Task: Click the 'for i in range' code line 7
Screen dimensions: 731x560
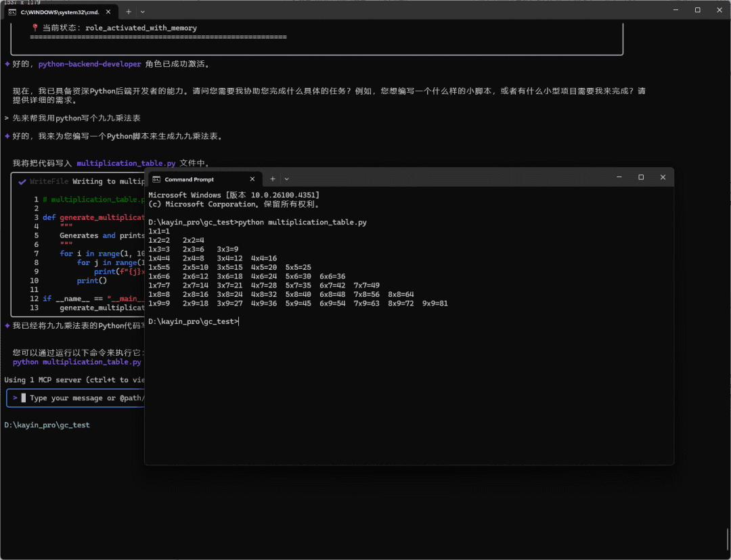Action: coord(102,254)
